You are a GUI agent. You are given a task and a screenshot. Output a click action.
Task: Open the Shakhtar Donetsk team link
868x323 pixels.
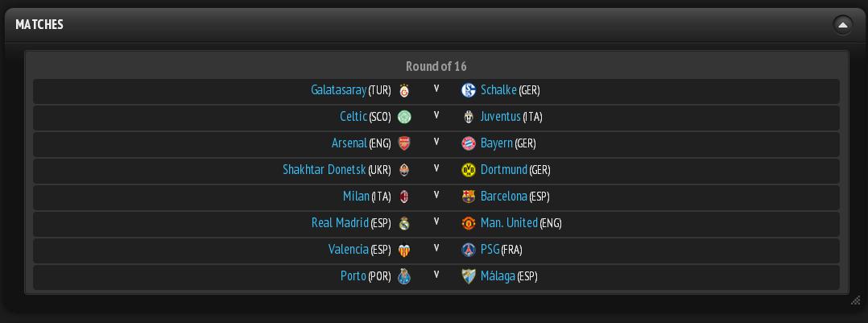click(x=324, y=169)
